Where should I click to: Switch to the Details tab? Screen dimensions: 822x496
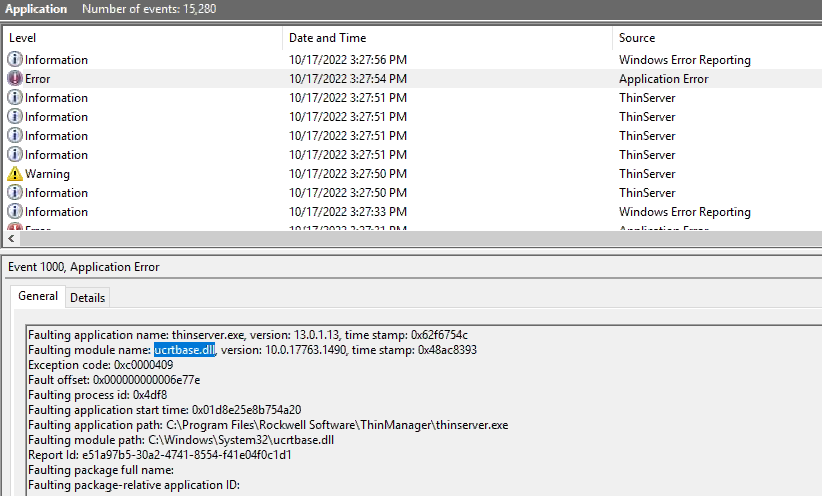tap(87, 298)
